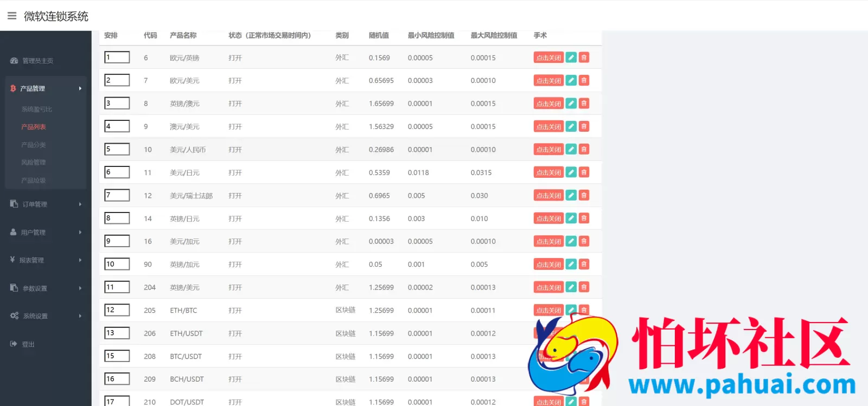Click the 微软连锁系统 title
The width and height of the screenshot is (868, 406).
click(56, 16)
